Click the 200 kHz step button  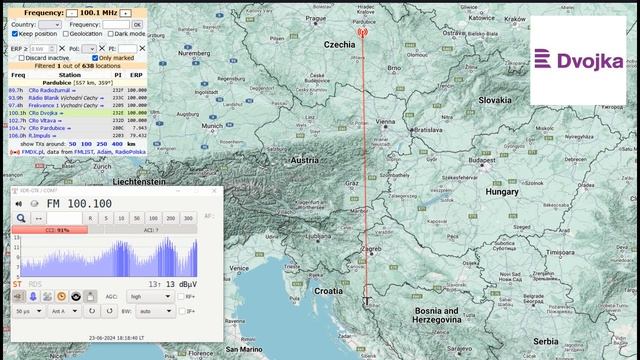tap(171, 218)
